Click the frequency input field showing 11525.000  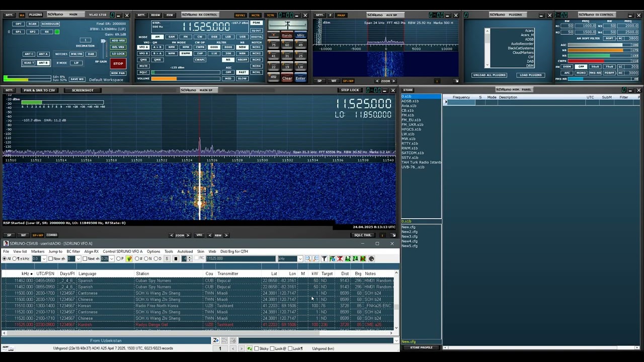pos(240,258)
